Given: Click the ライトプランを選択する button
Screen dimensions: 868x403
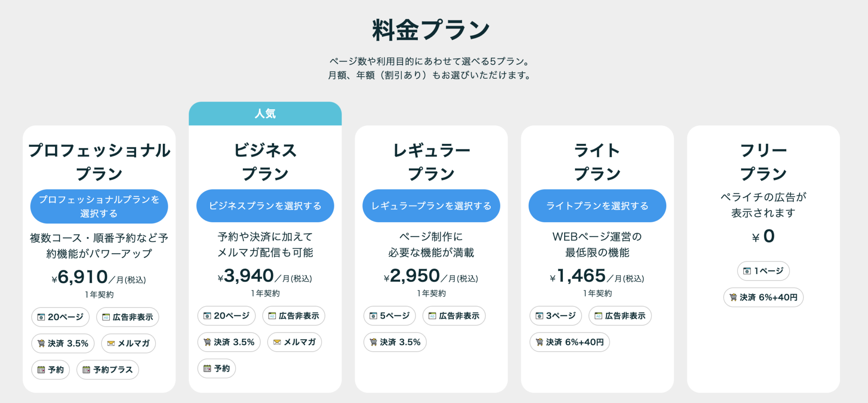Looking at the screenshot, I should click(597, 206).
